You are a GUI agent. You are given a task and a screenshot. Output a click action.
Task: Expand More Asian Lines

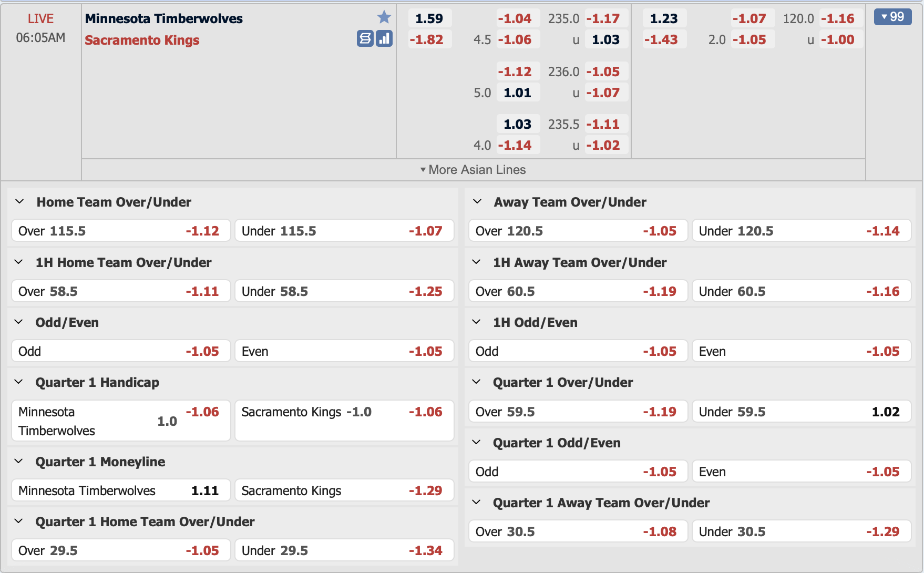[473, 170]
